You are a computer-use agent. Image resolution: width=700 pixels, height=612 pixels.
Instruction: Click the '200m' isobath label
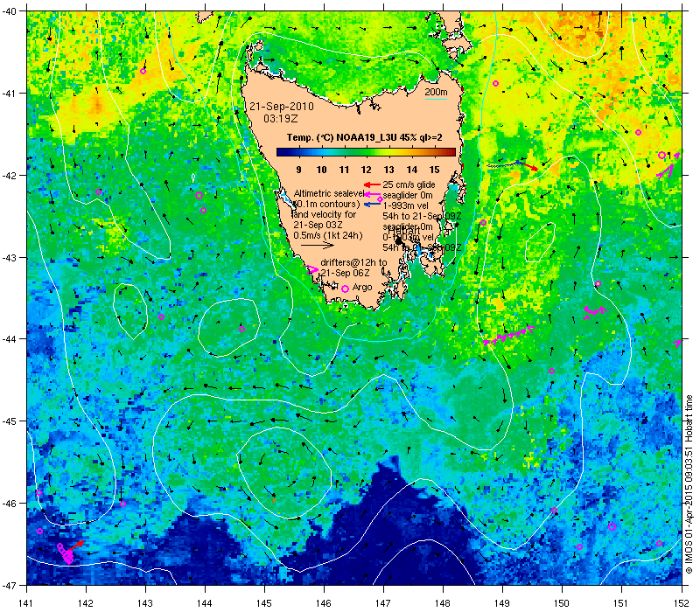coord(436,93)
